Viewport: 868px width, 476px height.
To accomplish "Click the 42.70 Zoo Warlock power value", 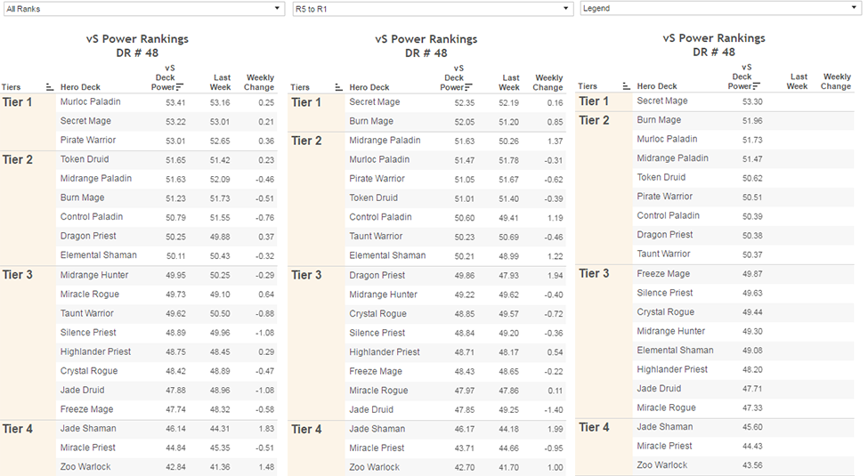I will tap(465, 467).
